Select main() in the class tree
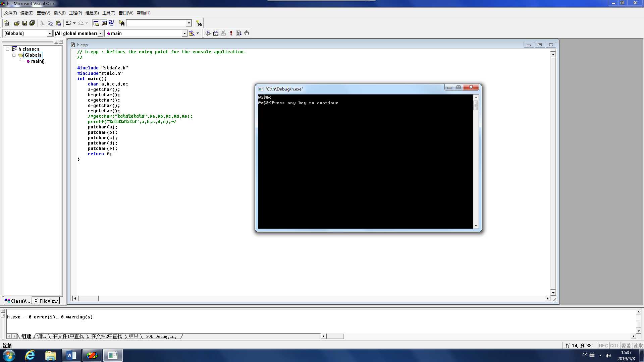Viewport: 644px width, 362px height. pos(38,61)
